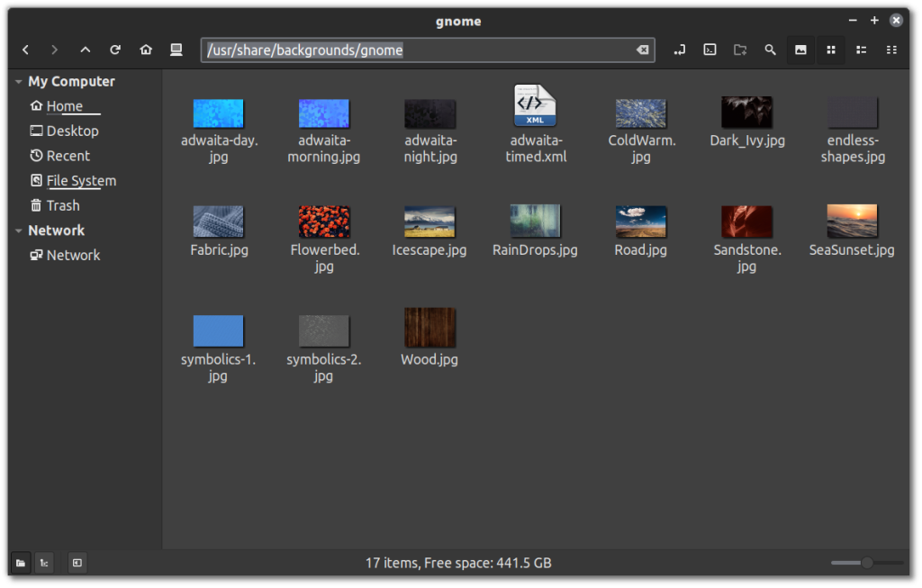Viewport: 922px width, 588px height.
Task: Toggle the location entry button
Action: coord(680,50)
